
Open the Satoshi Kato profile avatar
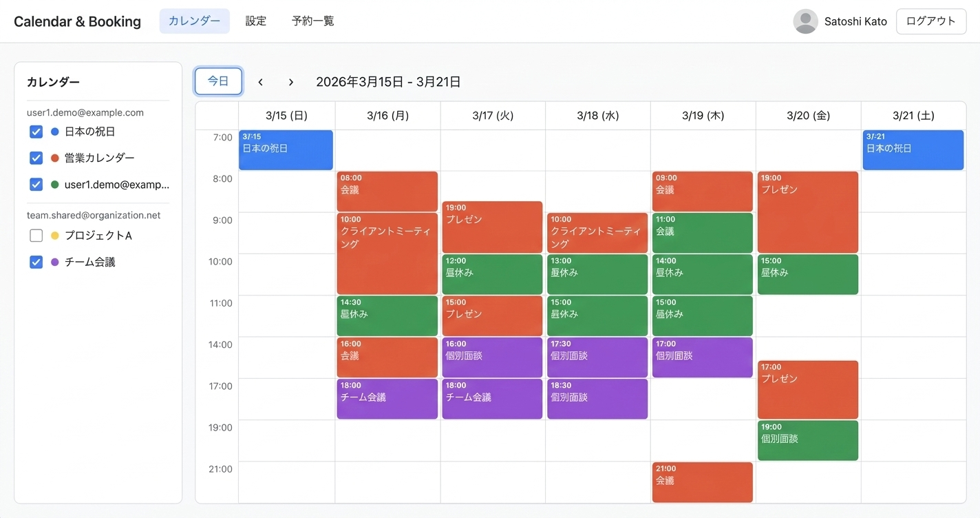coord(805,21)
